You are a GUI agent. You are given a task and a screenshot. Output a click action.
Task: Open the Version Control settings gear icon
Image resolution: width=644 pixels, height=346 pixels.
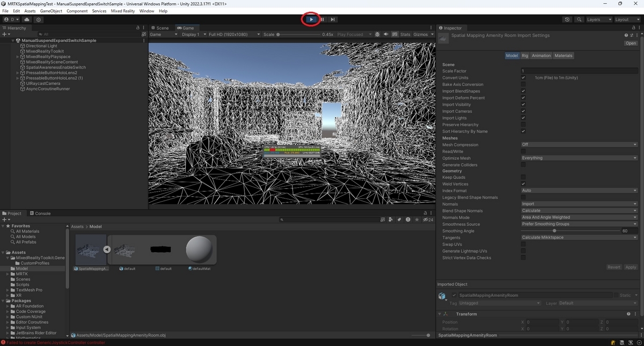pos(39,19)
